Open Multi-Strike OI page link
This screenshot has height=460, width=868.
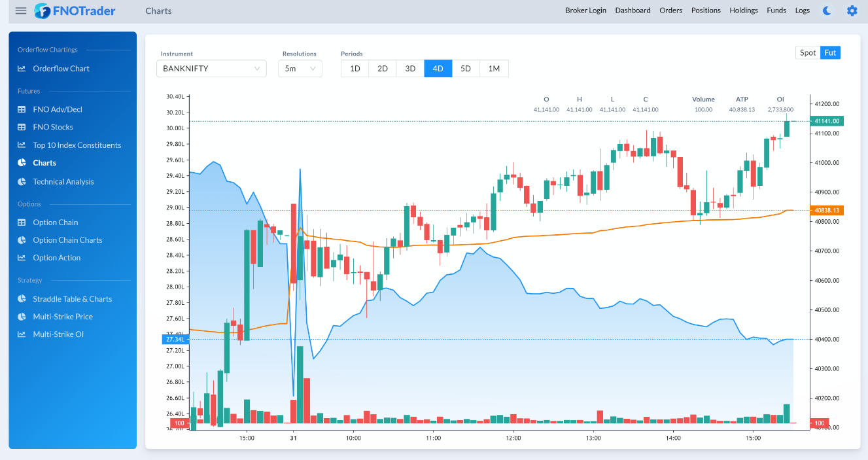58,334
